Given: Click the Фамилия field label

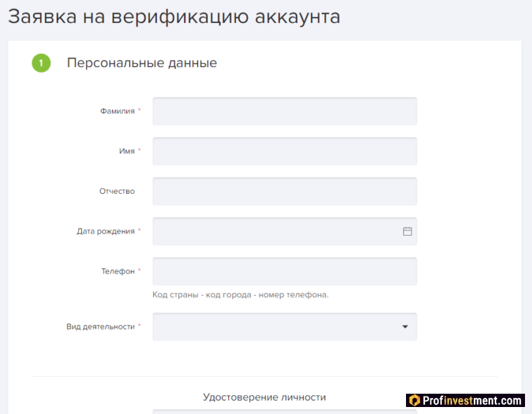Looking at the screenshot, I should pyautogui.click(x=118, y=111).
